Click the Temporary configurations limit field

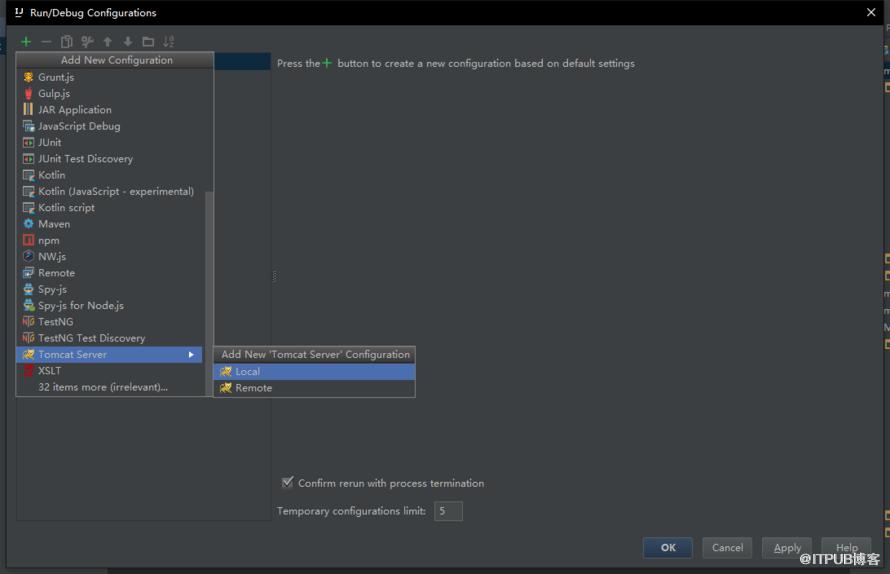pyautogui.click(x=448, y=511)
